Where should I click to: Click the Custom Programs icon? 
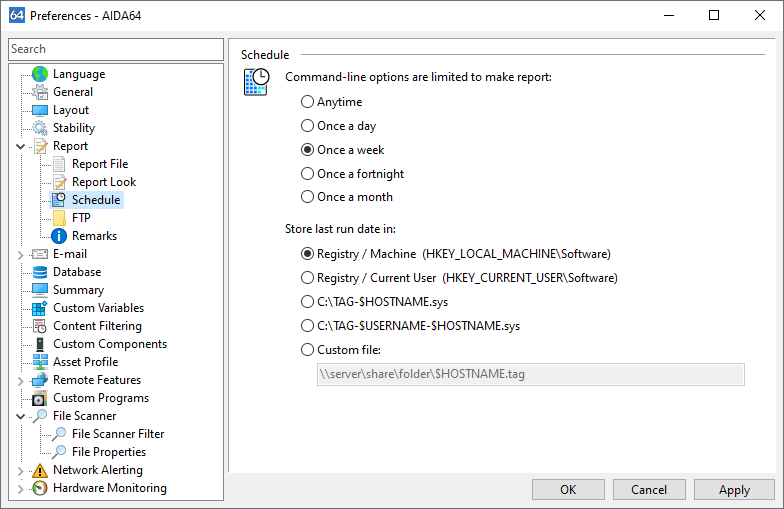click(x=40, y=398)
